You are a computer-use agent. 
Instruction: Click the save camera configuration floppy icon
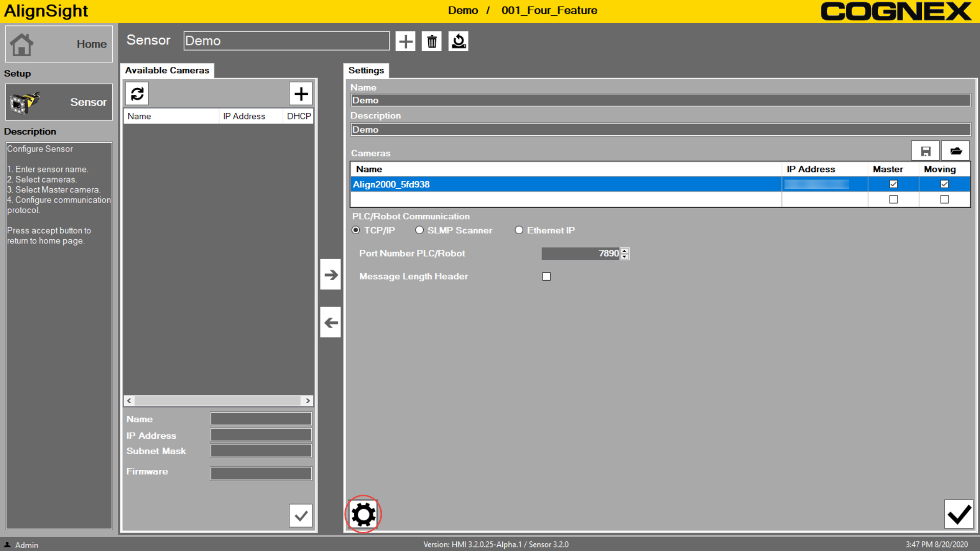pos(925,151)
